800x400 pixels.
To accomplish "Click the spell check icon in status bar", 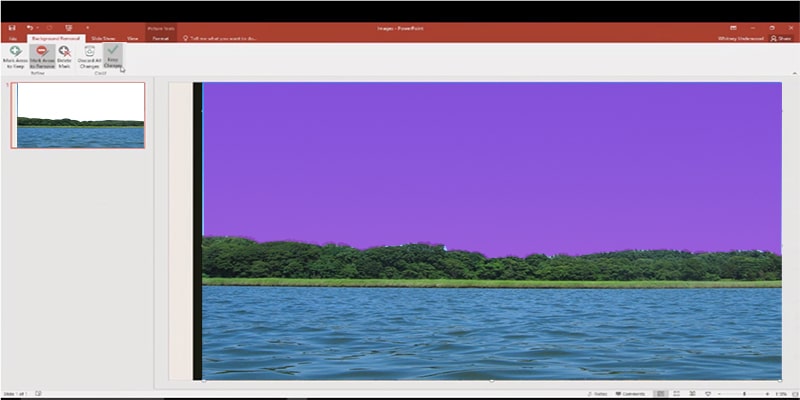I will pos(38,394).
